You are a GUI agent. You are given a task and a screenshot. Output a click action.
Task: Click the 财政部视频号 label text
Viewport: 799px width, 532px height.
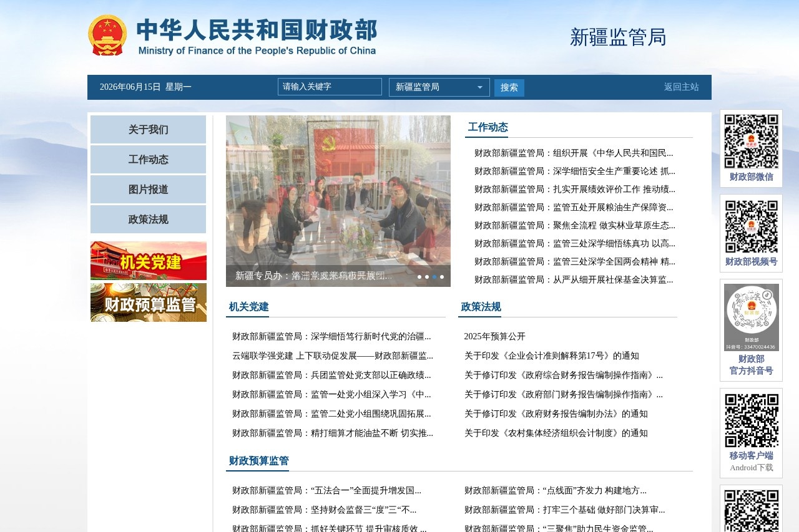(x=751, y=262)
